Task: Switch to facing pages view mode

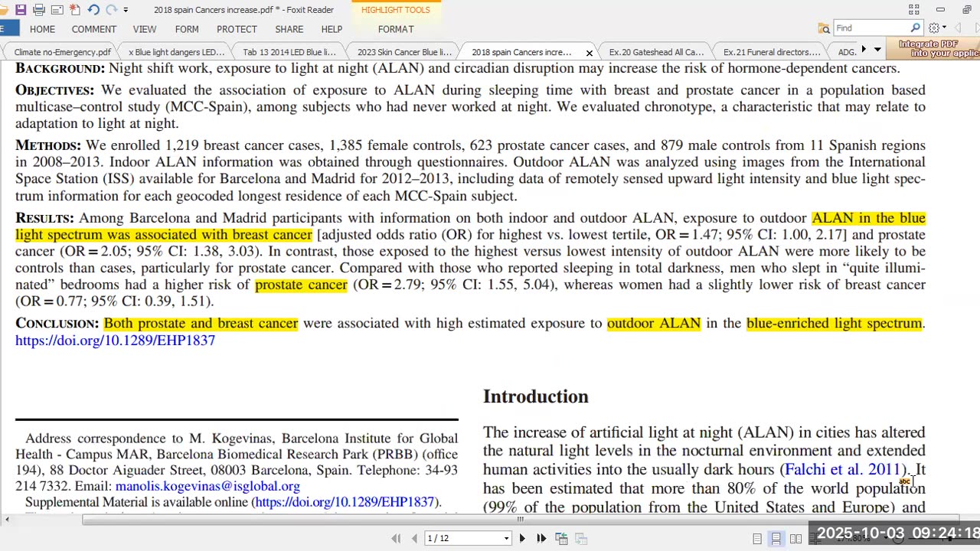Action: (x=796, y=539)
